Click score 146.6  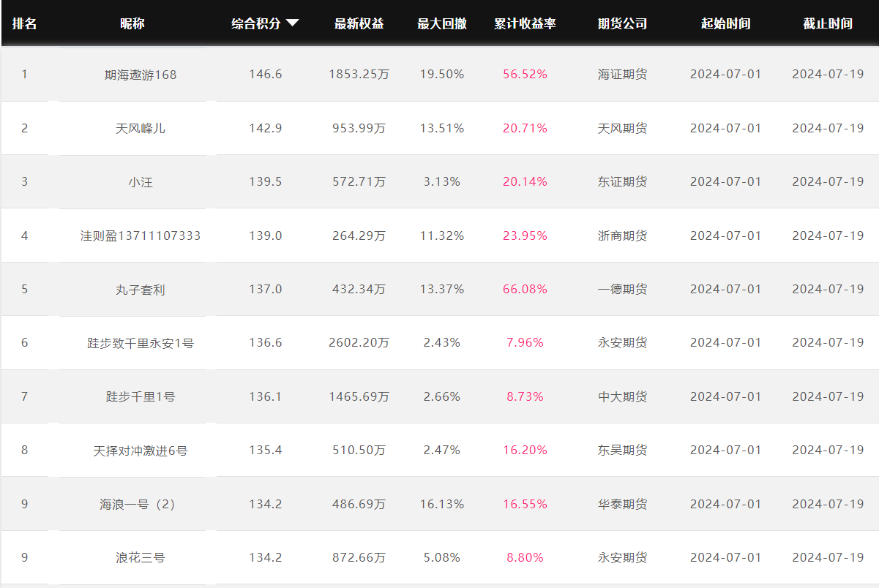[265, 75]
